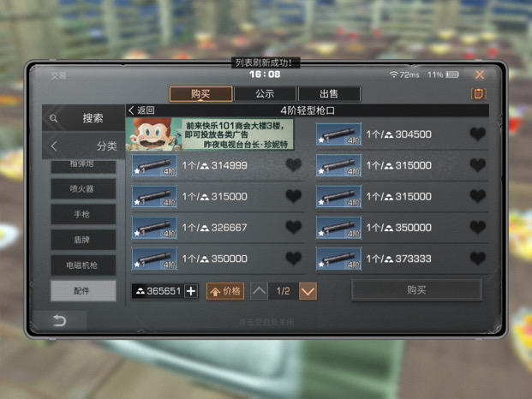Open the 快乐101 advertisement banner
The width and height of the screenshot is (532, 399).
[210, 134]
